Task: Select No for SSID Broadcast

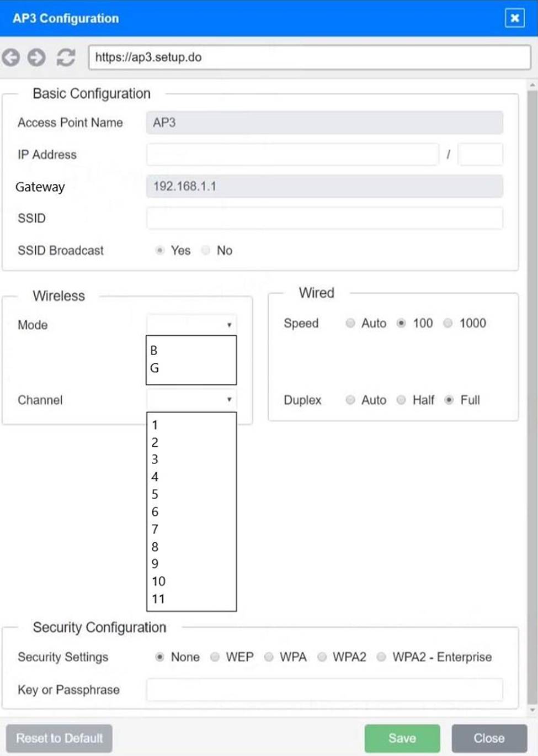Action: pyautogui.click(x=205, y=250)
